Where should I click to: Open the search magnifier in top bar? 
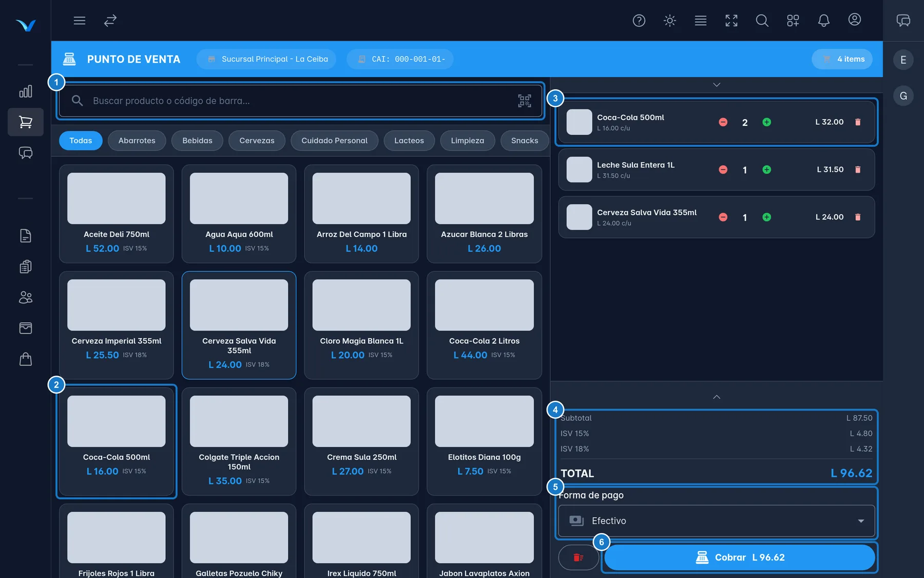[762, 21]
